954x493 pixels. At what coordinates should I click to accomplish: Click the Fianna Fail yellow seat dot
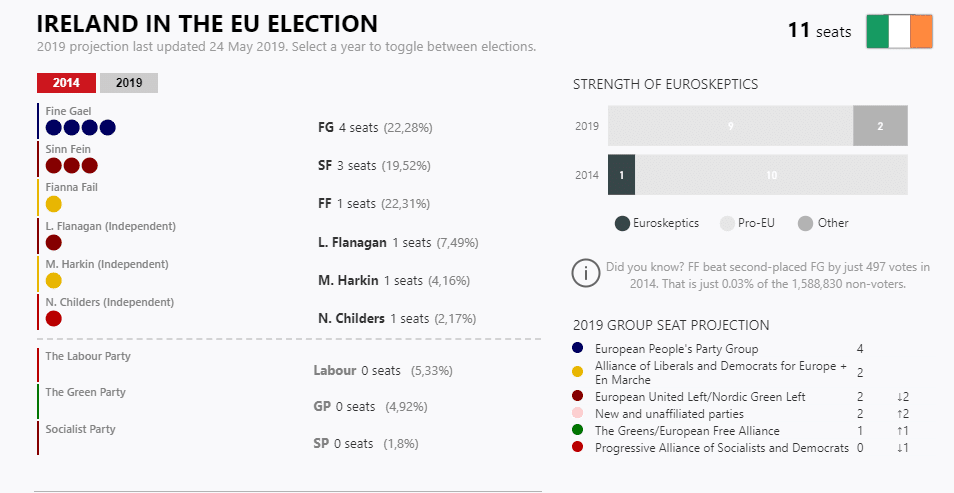[x=54, y=204]
